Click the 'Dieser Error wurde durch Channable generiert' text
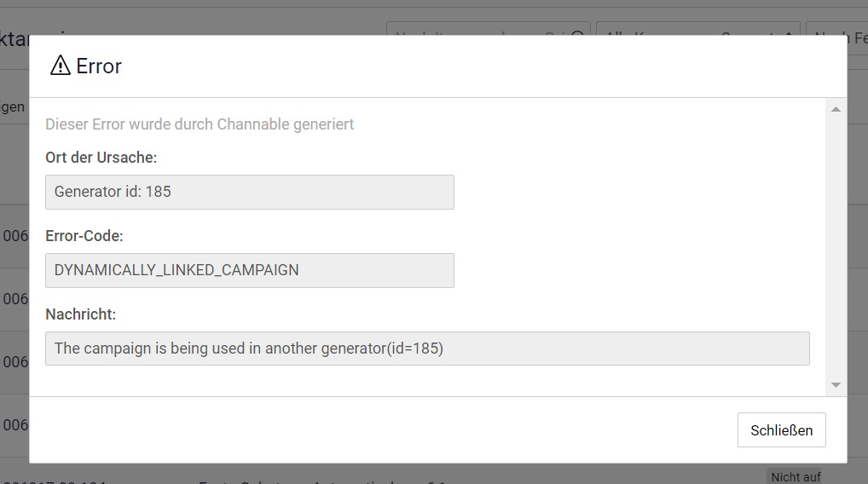The width and height of the screenshot is (868, 484). click(200, 124)
